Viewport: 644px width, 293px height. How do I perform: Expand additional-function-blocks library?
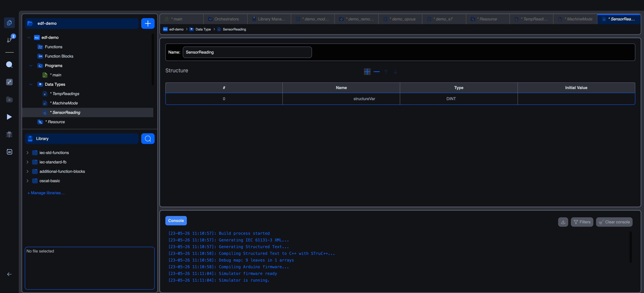tap(28, 171)
